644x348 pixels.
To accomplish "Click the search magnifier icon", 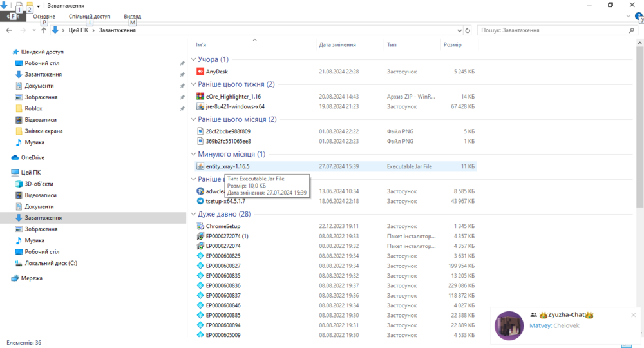I will pos(631,30).
